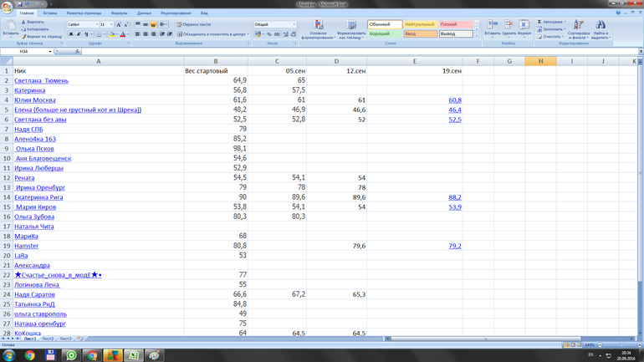Open Google Chrome from the taskbar
This screenshot has height=362, width=644.
(x=29, y=355)
